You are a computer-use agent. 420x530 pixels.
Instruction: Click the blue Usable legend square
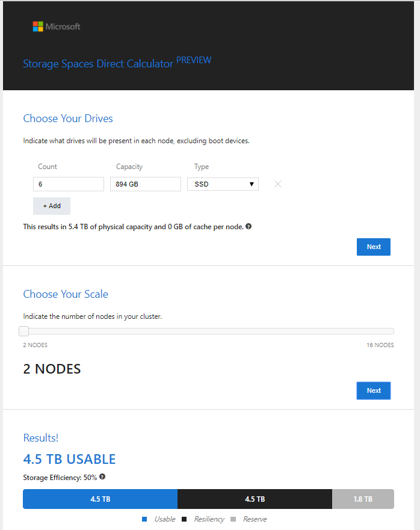[144, 519]
